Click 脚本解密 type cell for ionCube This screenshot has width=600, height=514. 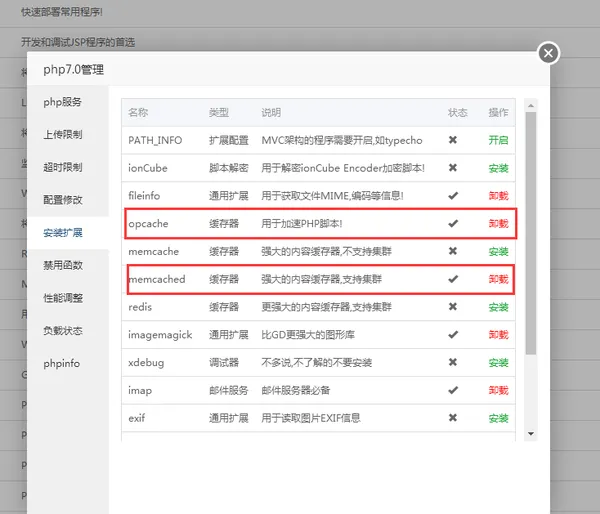point(229,168)
